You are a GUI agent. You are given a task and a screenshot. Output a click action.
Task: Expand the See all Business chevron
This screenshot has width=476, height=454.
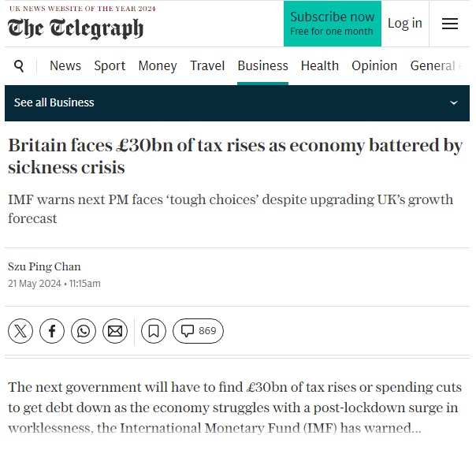pos(453,103)
